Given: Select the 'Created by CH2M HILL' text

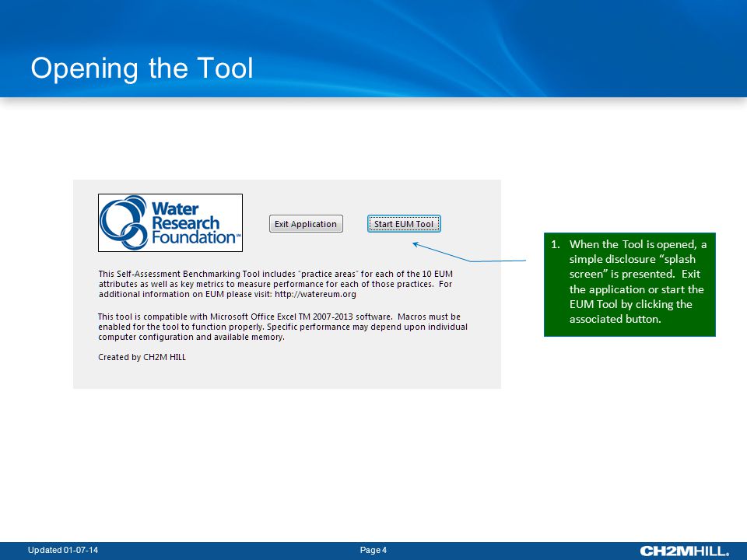Looking at the screenshot, I should click(x=142, y=357).
